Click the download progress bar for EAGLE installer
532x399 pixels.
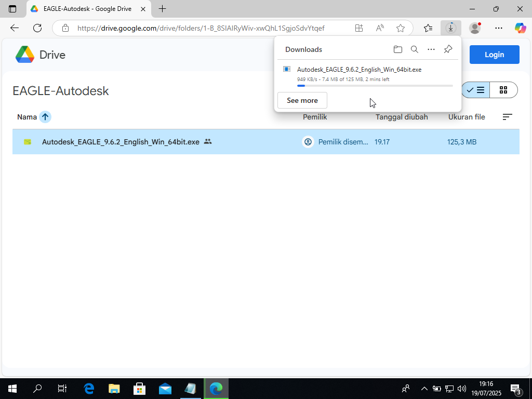point(375,86)
